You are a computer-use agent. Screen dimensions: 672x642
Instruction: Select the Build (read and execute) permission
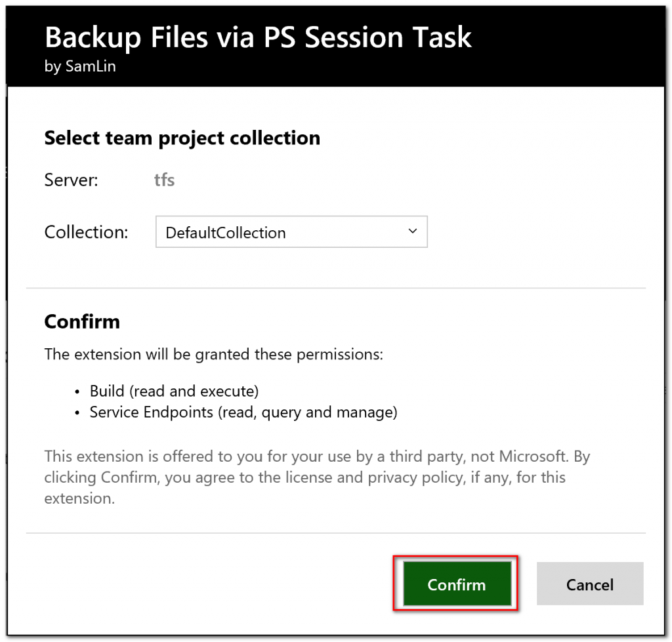[x=174, y=391]
